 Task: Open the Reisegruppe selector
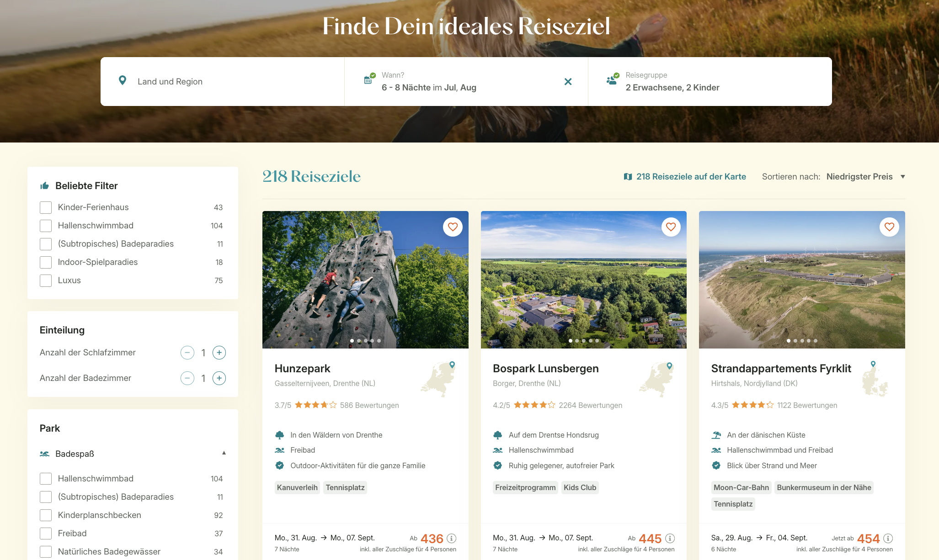click(710, 82)
